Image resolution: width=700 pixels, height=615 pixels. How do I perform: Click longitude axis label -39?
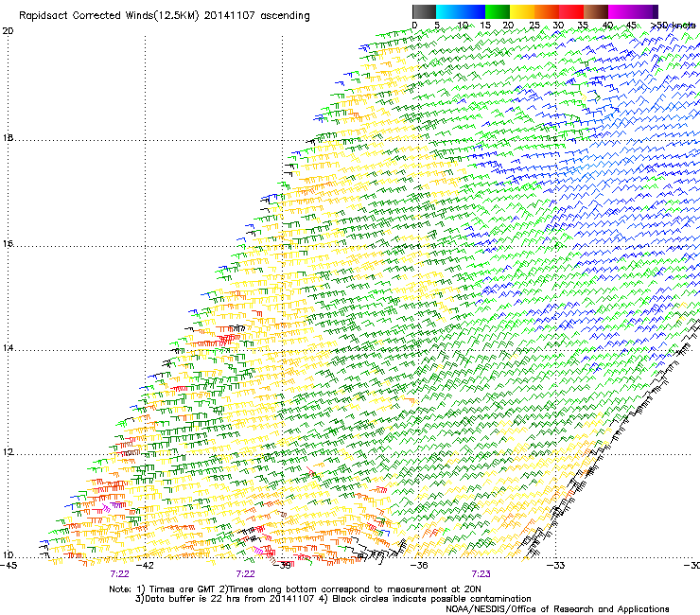[x=282, y=566]
